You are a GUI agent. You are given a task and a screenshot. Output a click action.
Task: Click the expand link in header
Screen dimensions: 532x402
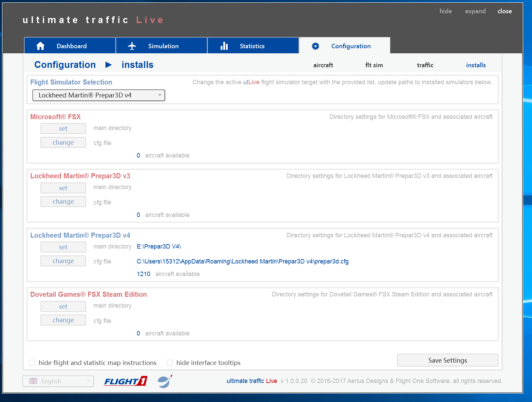(x=475, y=11)
